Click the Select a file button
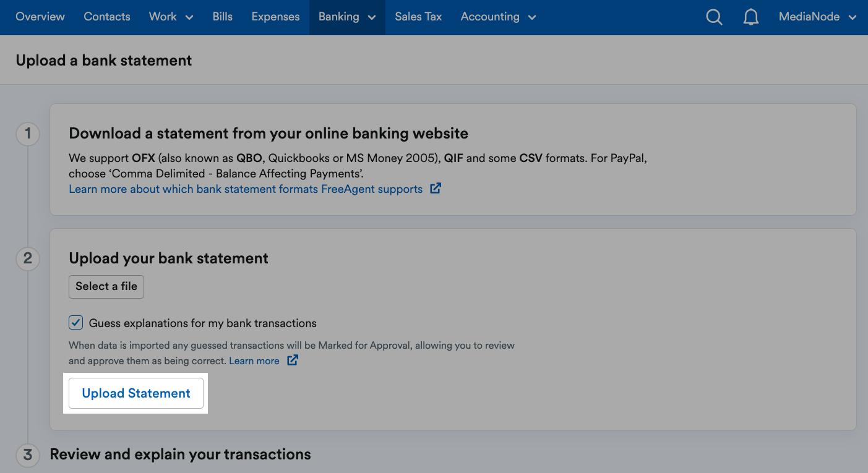 click(106, 286)
